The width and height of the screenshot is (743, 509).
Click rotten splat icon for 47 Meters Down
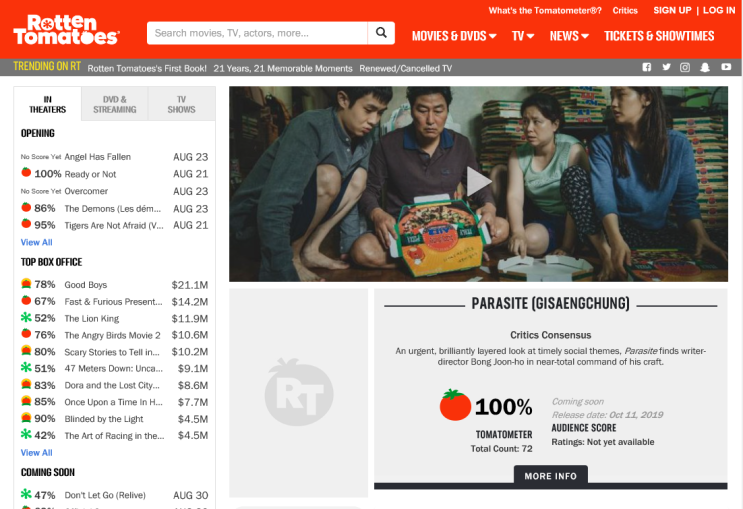[x=26, y=367]
